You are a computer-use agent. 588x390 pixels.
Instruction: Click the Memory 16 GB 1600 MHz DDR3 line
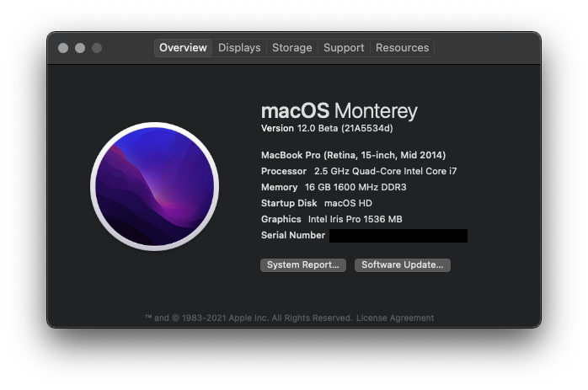pos(334,187)
